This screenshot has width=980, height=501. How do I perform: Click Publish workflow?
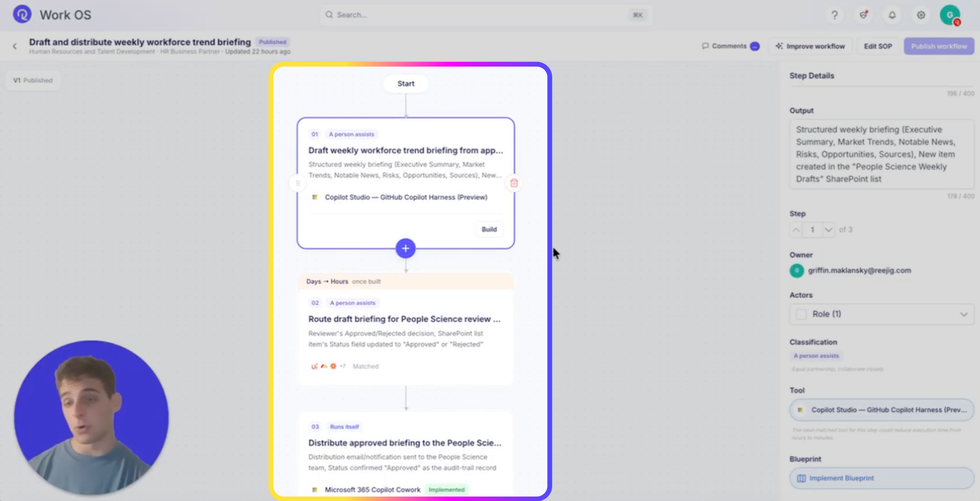(x=939, y=46)
